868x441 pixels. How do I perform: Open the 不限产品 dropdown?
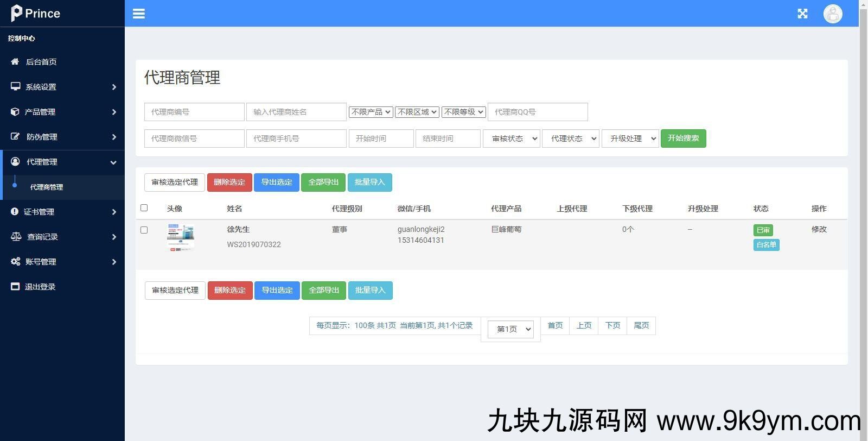coord(371,112)
